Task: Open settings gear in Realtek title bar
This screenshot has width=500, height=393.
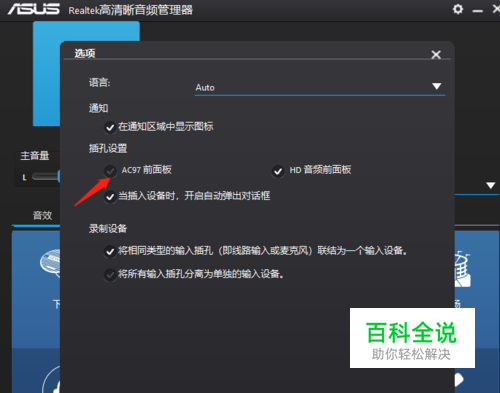Action: [458, 9]
